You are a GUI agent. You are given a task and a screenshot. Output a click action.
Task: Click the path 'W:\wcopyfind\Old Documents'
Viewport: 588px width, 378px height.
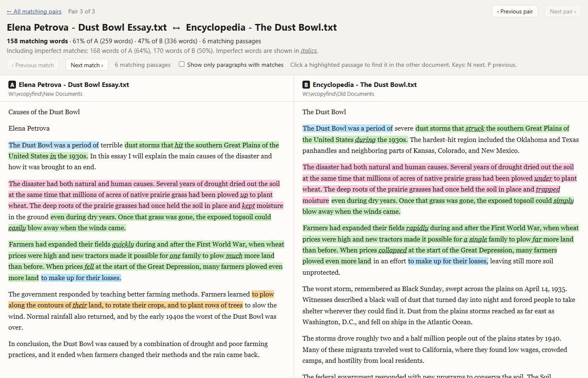click(338, 94)
